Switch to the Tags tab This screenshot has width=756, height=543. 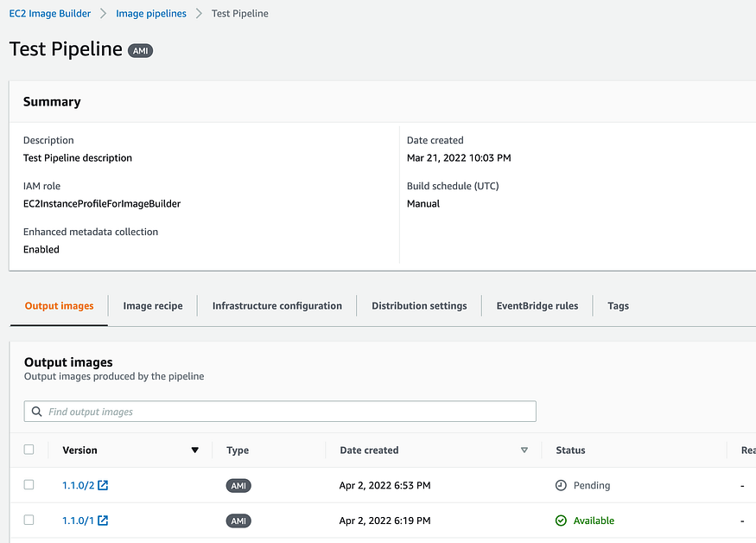618,305
